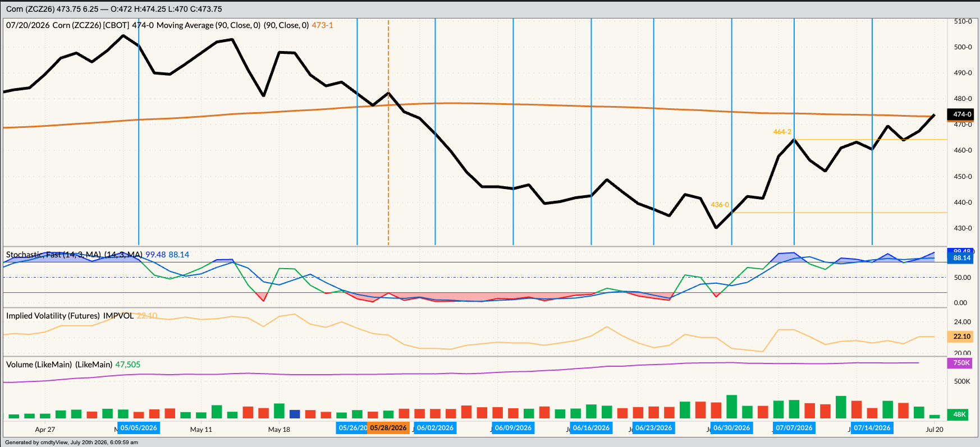Click the 06/16/2026 date label
Viewport: 980px width, 447px height.
(591, 428)
